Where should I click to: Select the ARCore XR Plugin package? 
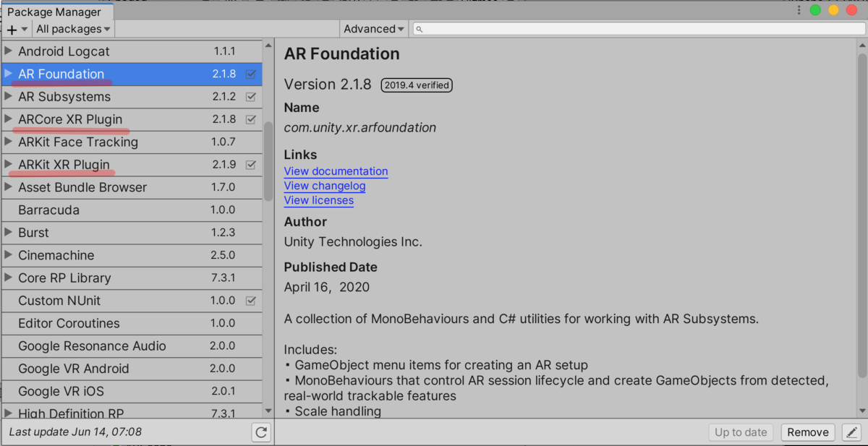(x=132, y=119)
